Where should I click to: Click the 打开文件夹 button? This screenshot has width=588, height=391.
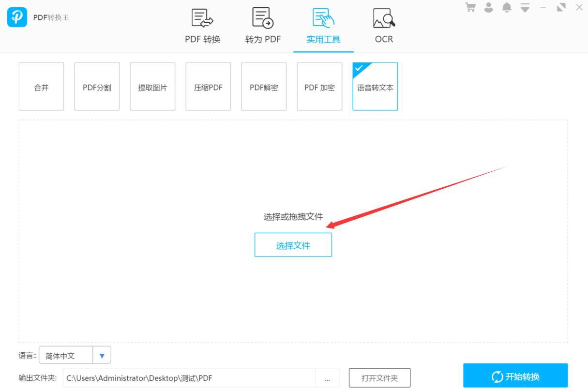coord(380,378)
